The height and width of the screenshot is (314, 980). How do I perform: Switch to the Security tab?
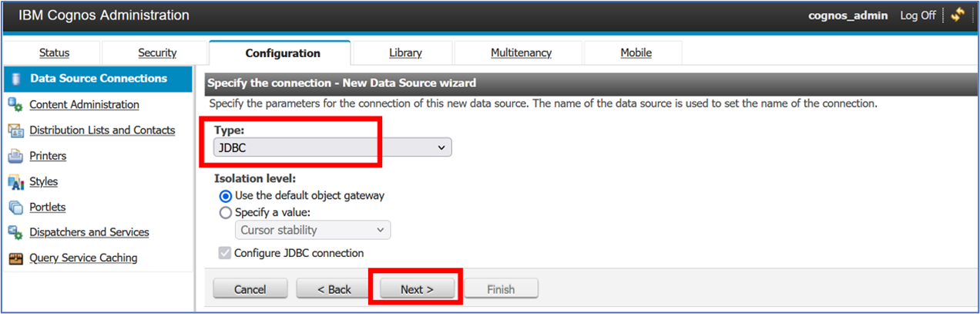click(x=157, y=52)
